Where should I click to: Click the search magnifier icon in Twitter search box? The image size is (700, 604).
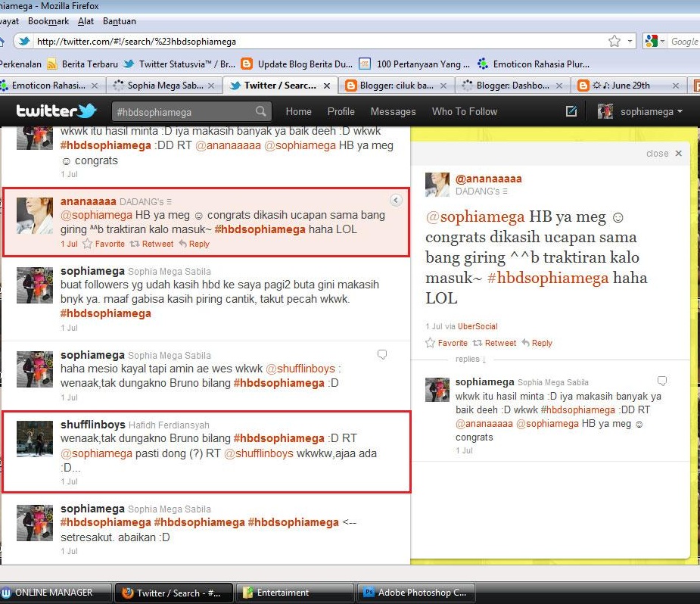click(261, 111)
